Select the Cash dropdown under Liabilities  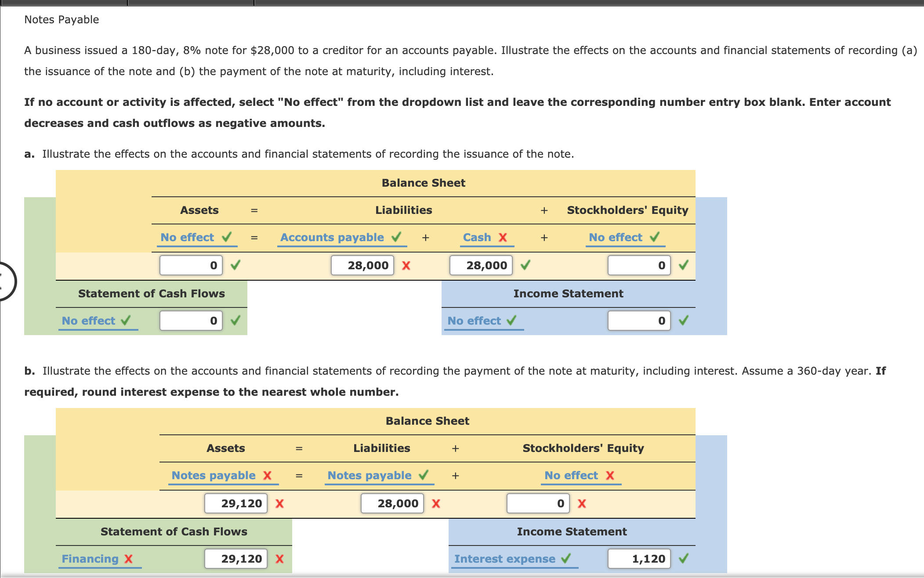click(477, 237)
